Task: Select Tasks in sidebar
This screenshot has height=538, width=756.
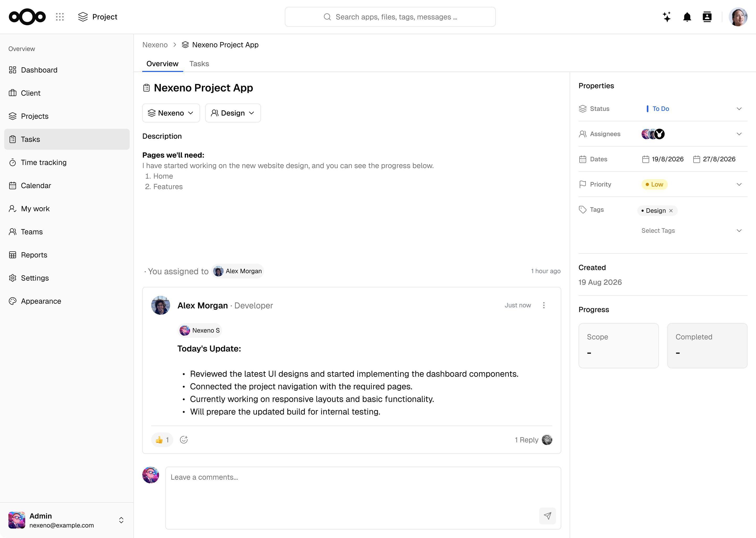Action: click(67, 139)
